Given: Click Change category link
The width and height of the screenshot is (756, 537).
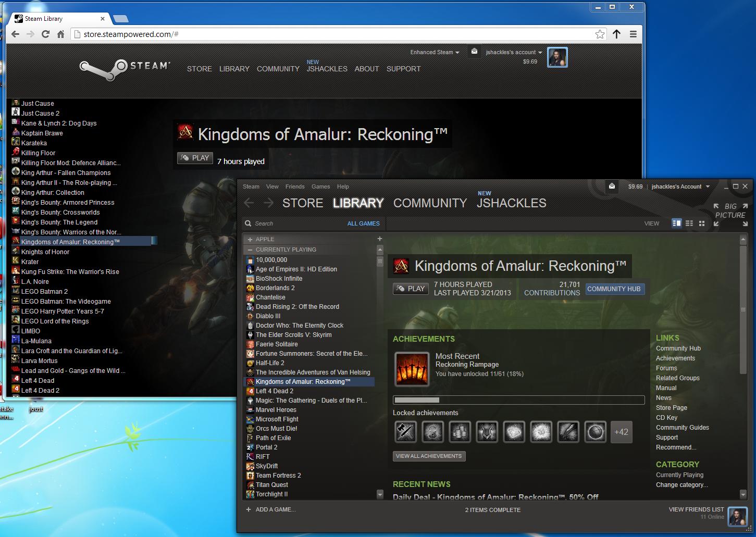Looking at the screenshot, I should pyautogui.click(x=681, y=485).
